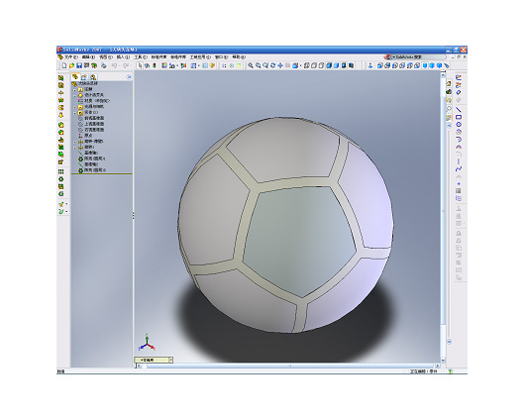Create a new document from the toolbar
Screen dimensions: 525x420
[x=64, y=66]
